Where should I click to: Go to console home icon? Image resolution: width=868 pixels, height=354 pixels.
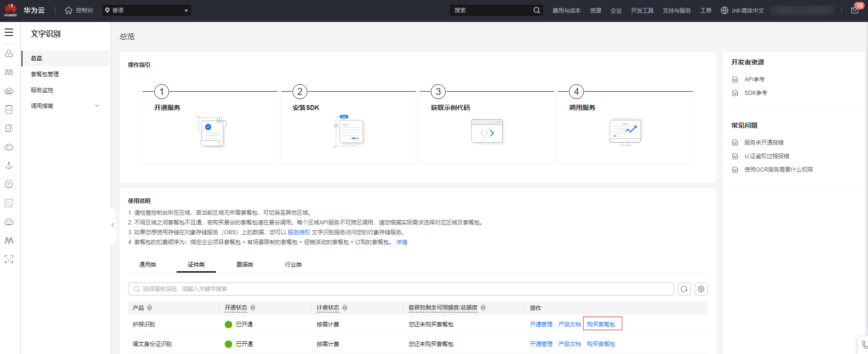(x=69, y=10)
